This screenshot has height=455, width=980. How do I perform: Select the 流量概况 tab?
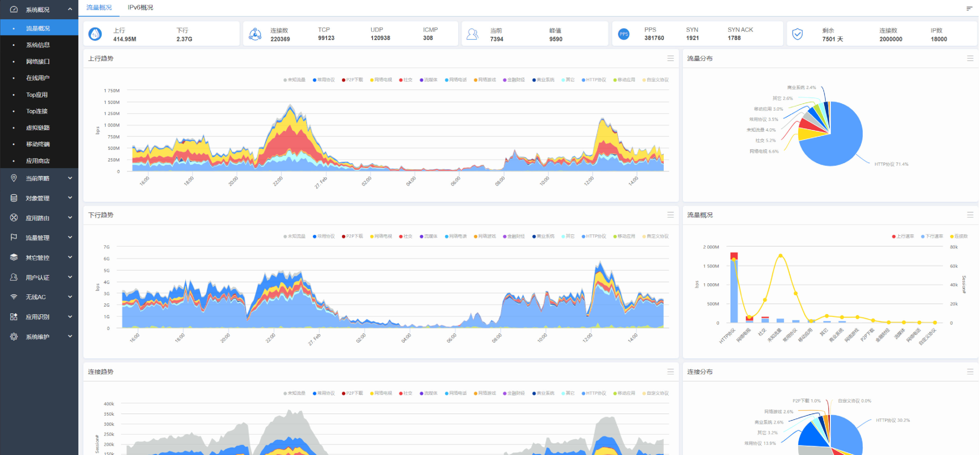pyautogui.click(x=99, y=8)
